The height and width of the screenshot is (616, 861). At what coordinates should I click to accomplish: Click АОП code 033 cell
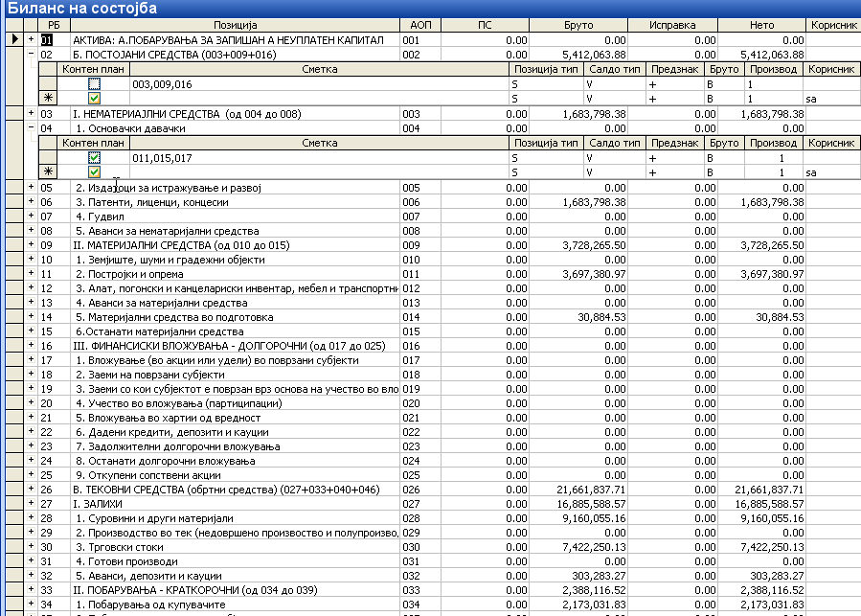420,589
